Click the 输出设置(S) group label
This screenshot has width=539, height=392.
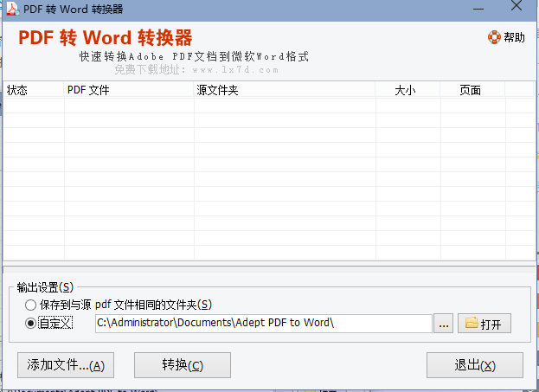45,287
